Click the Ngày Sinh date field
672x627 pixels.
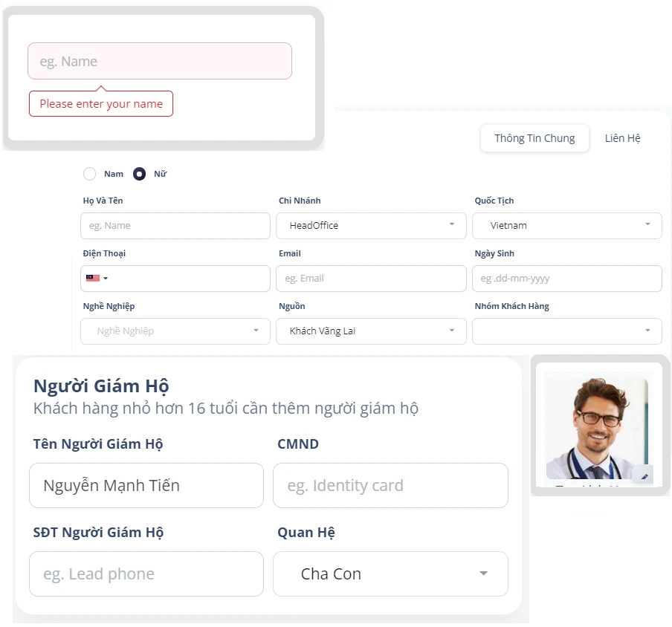pyautogui.click(x=566, y=279)
